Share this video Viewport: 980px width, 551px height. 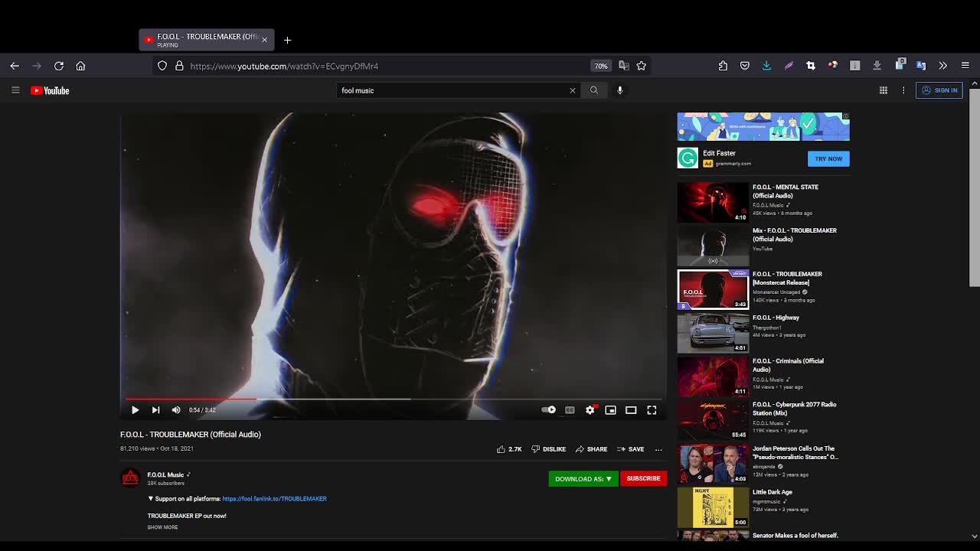(591, 449)
